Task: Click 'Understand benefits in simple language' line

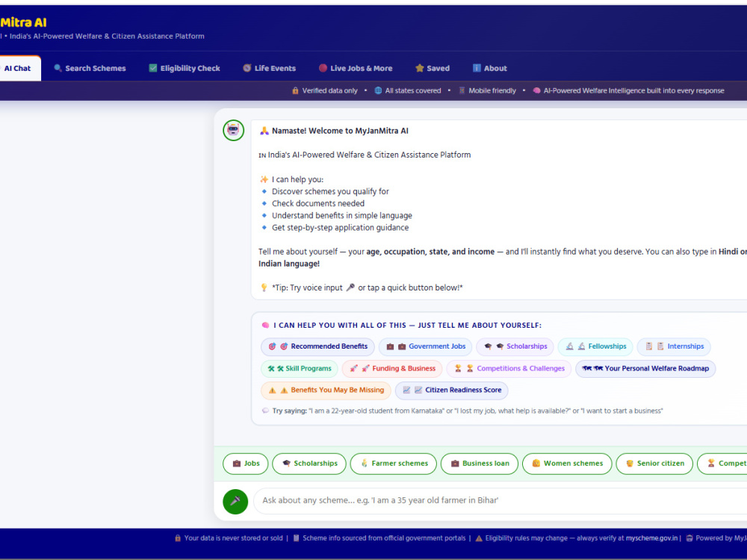Action: pos(342,216)
